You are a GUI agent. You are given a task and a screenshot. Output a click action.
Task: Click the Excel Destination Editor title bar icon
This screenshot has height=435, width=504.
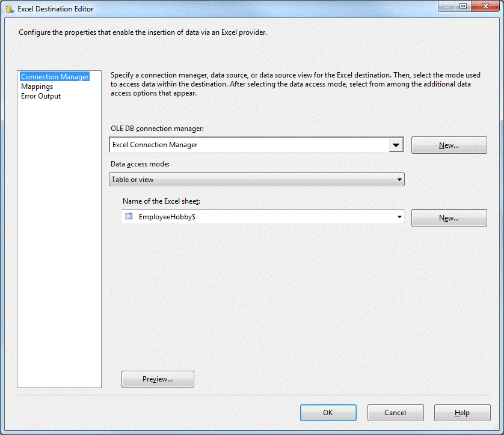[x=9, y=9]
